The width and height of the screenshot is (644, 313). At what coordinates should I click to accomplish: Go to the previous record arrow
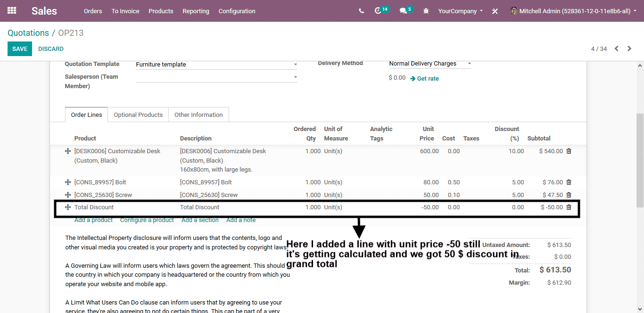point(616,49)
